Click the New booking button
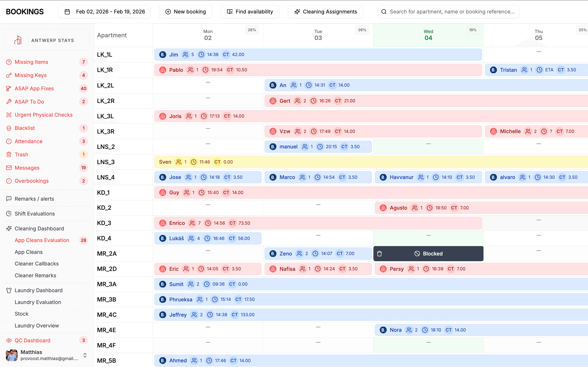 click(185, 12)
